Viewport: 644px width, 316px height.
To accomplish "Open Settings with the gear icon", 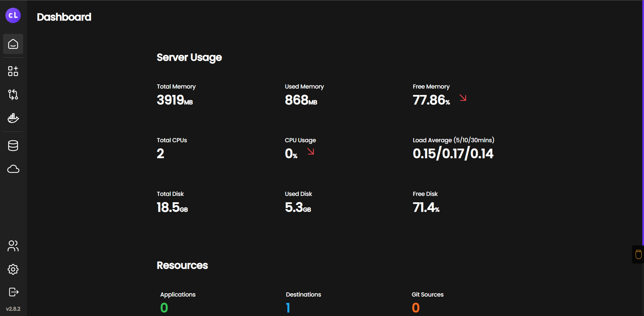I will 13,269.
